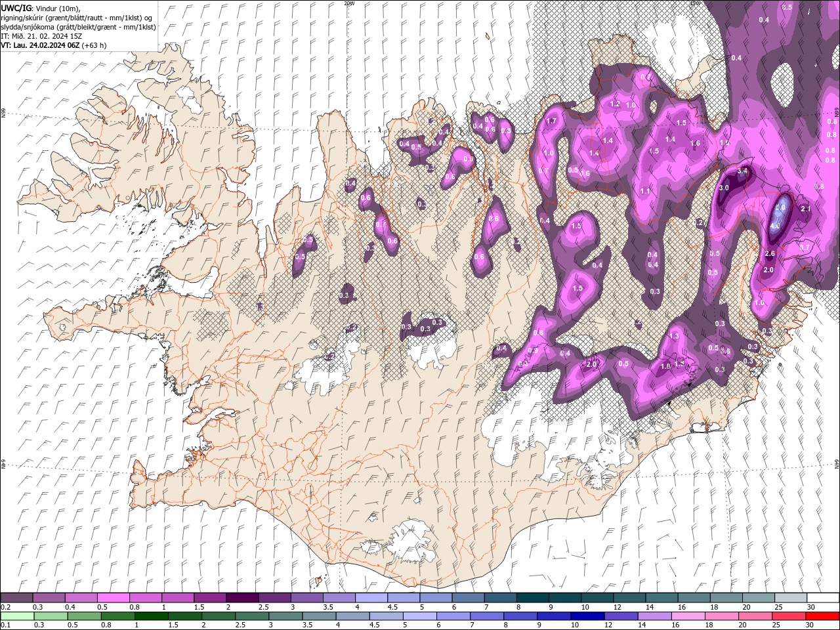The width and height of the screenshot is (840, 630).
Task: Select the dark teal snow swatch starting at 8
Action: coord(533,598)
